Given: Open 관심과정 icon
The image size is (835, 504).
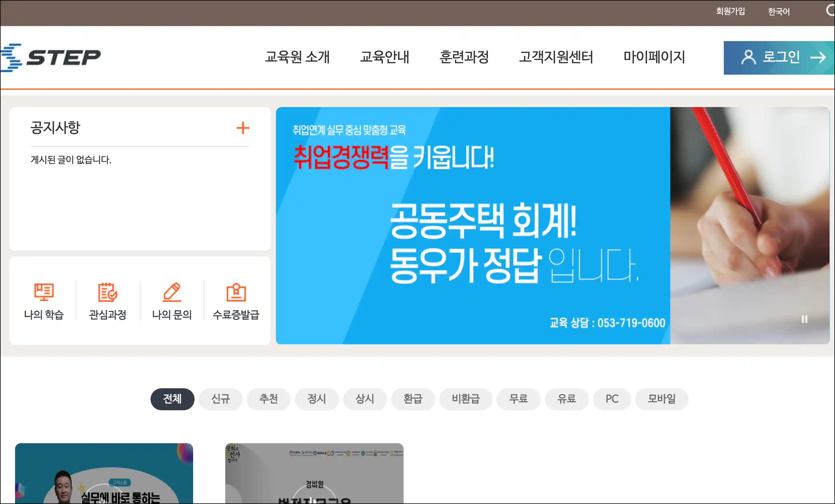Looking at the screenshot, I should tap(107, 292).
